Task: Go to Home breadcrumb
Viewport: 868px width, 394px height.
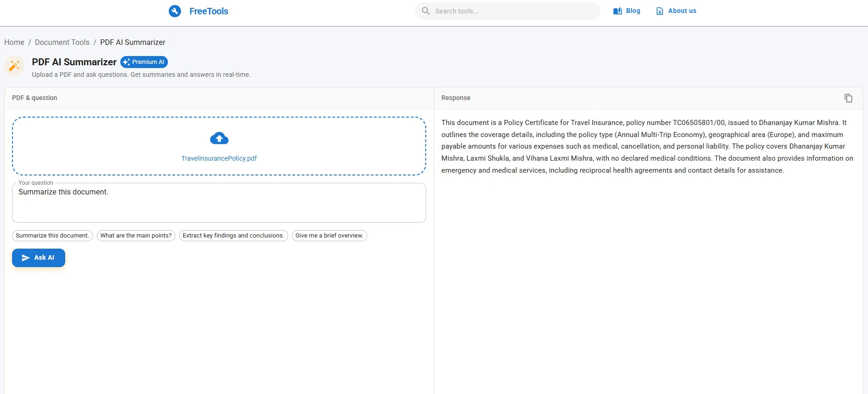Action: coord(14,42)
